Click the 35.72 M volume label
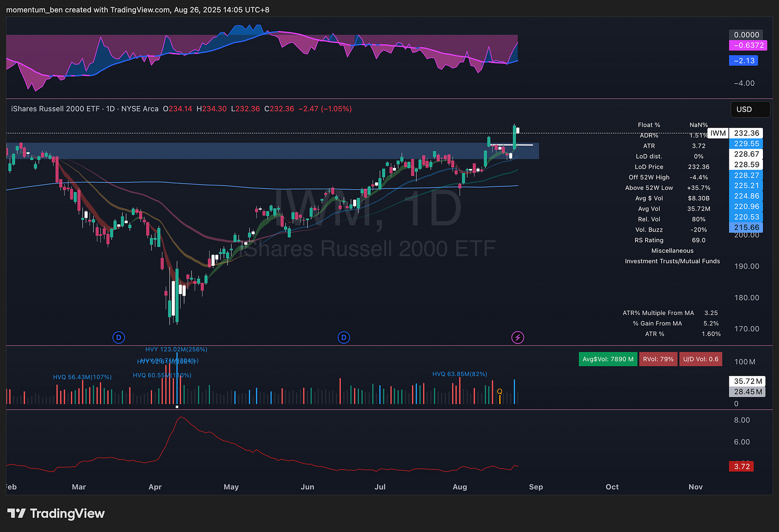779x532 pixels. pos(747,381)
